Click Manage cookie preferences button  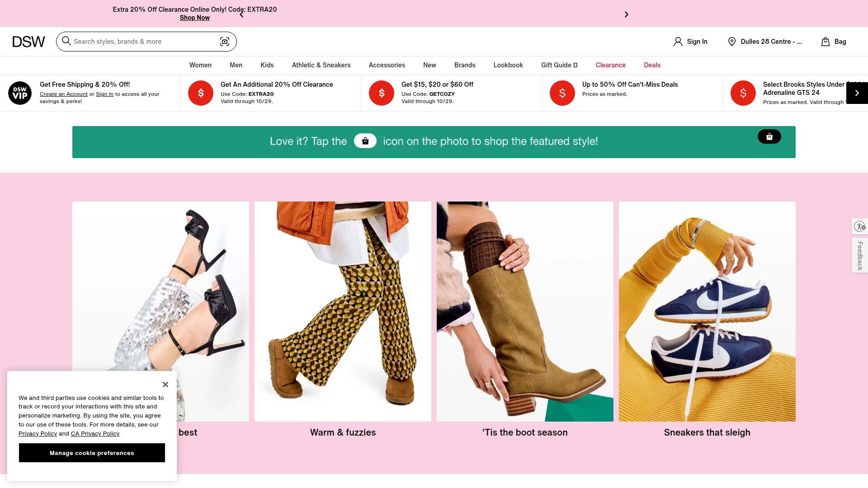pyautogui.click(x=92, y=453)
